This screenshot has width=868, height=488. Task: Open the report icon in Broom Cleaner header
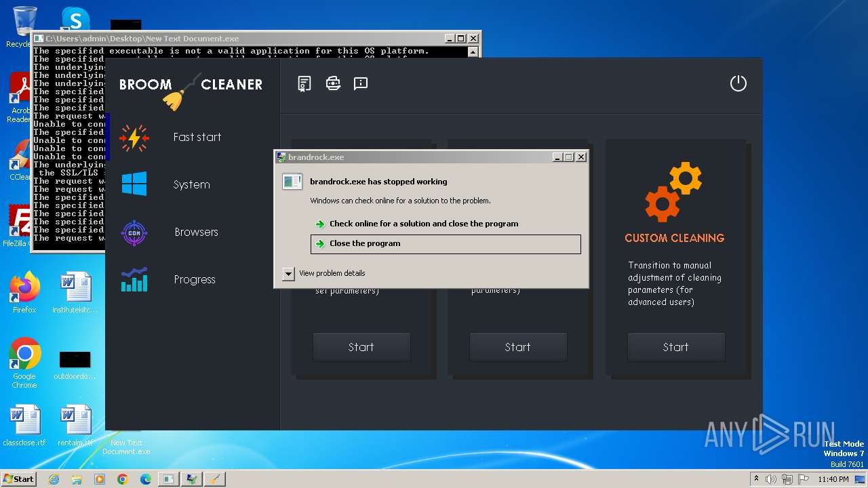pyautogui.click(x=304, y=83)
